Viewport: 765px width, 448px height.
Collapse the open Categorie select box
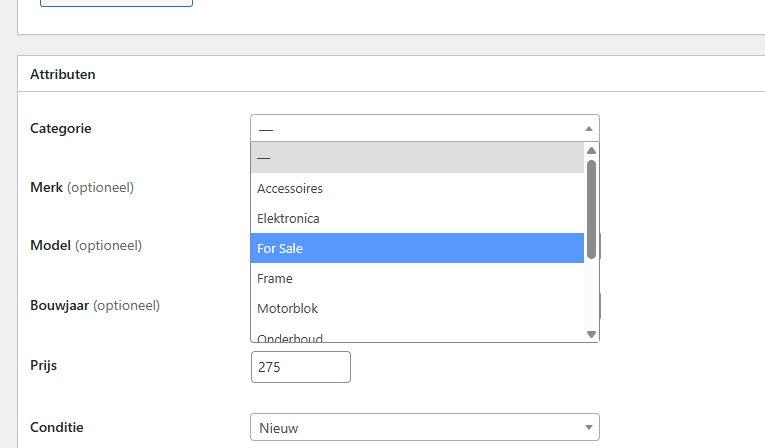pyautogui.click(x=424, y=128)
